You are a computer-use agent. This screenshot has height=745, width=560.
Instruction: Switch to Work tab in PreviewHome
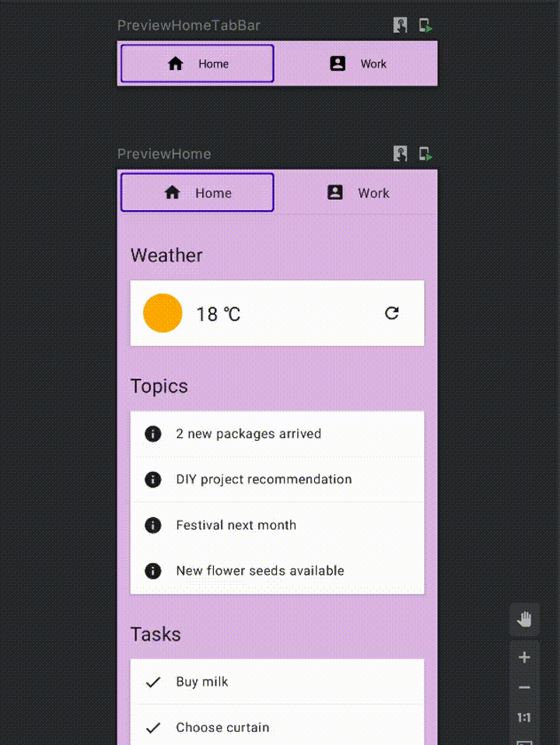coord(358,192)
